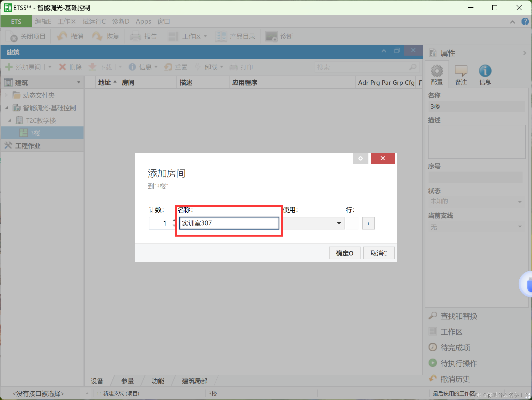Screen dimensions: 532x400
Task: Open the 诊断D menu
Action: [121, 22]
